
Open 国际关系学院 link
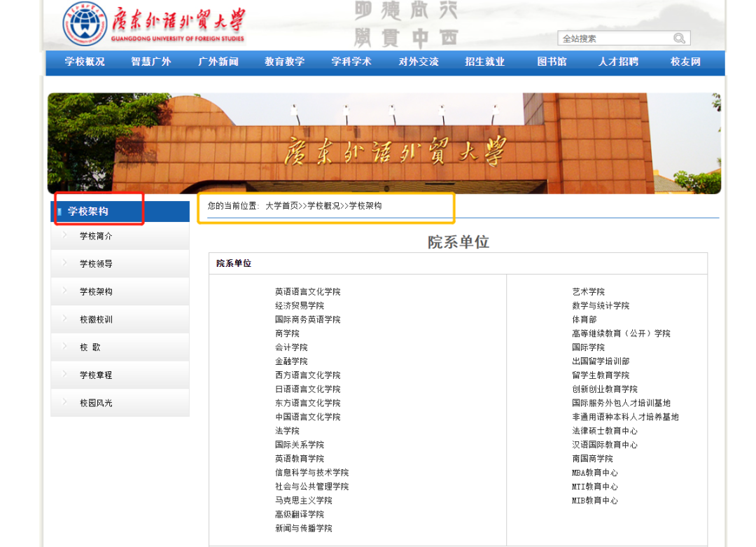pos(300,445)
